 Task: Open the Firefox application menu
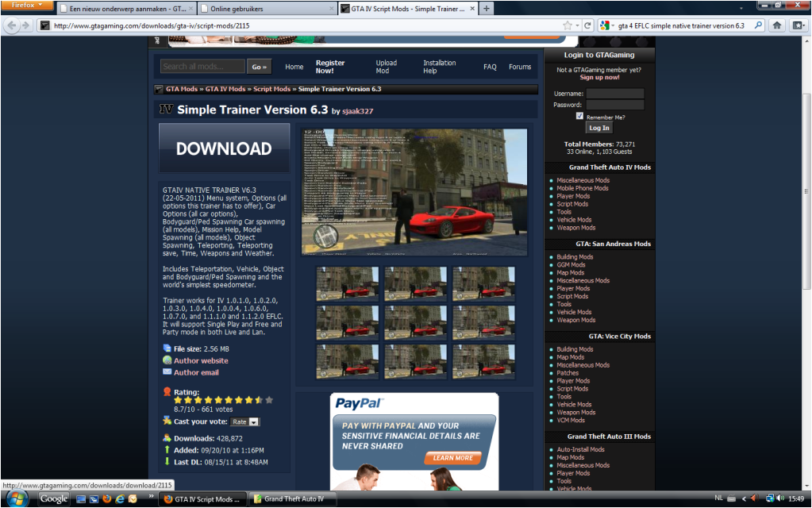point(26,6)
